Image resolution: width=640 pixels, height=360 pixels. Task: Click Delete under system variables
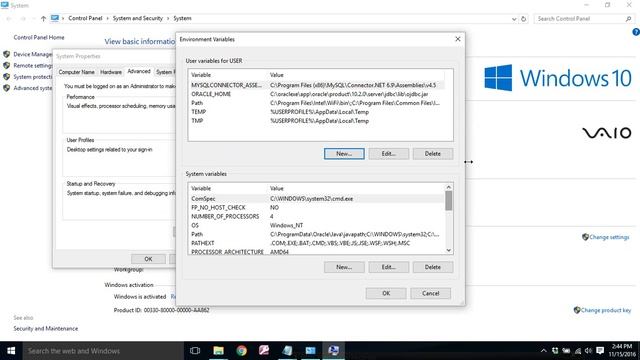pyautogui.click(x=433, y=267)
